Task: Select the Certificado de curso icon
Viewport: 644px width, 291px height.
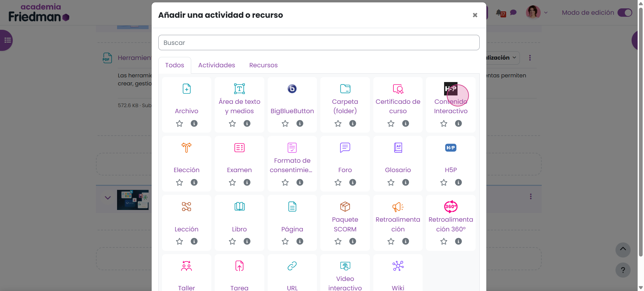Action: [398, 89]
